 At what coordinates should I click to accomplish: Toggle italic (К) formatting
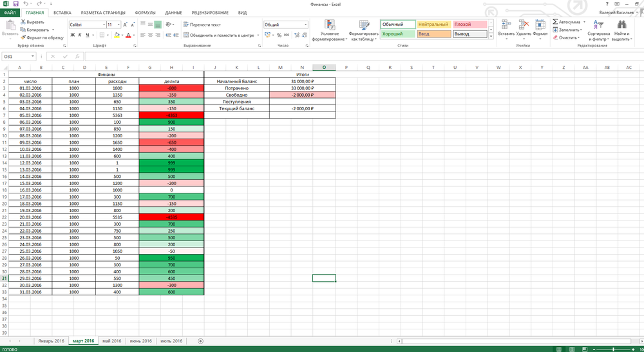(79, 35)
